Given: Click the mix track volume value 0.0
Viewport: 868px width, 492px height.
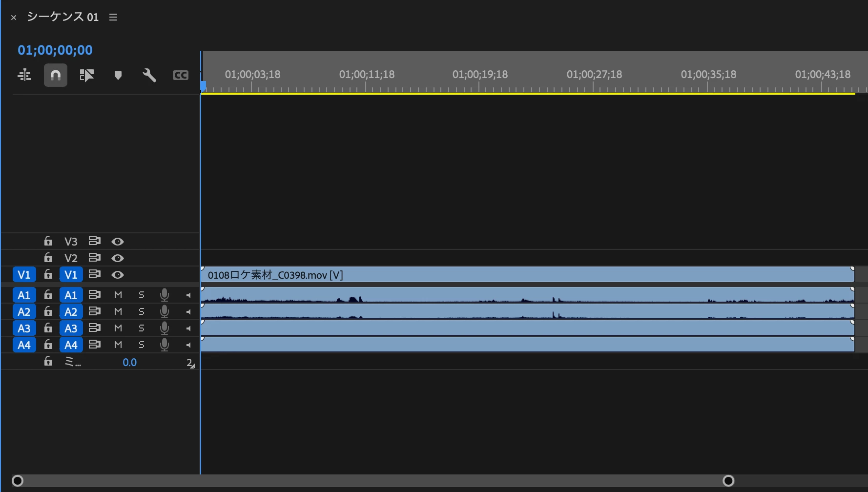Looking at the screenshot, I should click(x=129, y=362).
